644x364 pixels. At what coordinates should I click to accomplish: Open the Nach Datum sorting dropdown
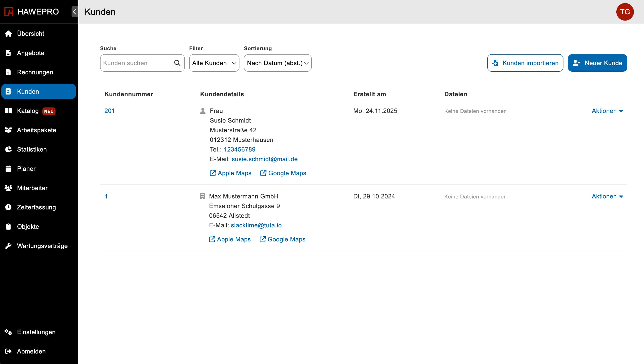click(277, 63)
